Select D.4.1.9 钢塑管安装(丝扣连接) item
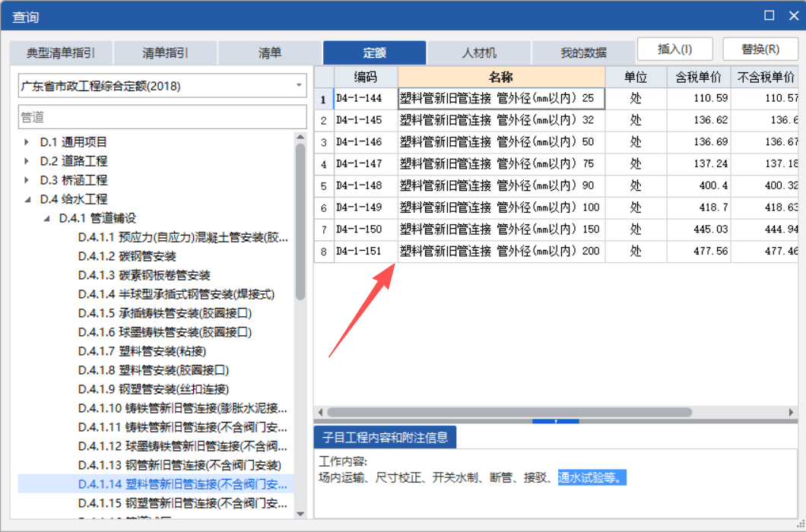806x532 pixels. (x=153, y=389)
